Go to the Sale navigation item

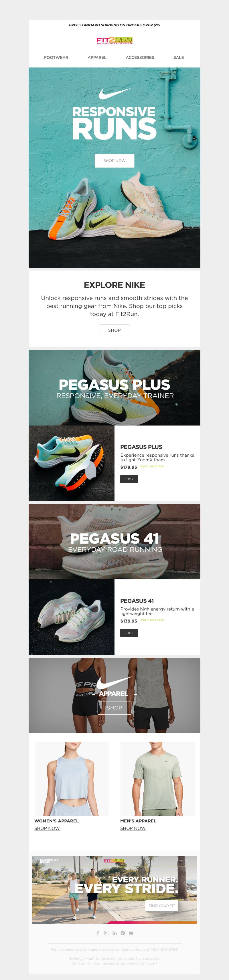tap(179, 57)
